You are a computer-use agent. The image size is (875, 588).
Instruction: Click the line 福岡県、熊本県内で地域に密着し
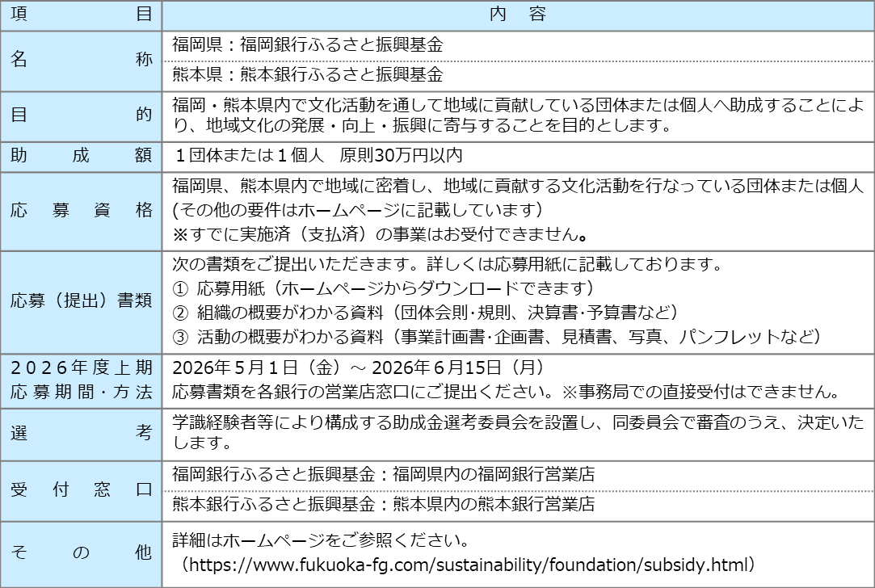(x=518, y=185)
